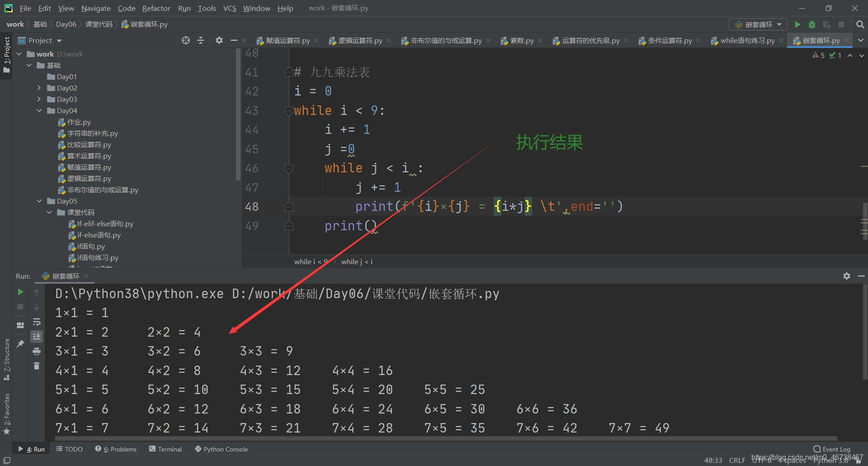Stop the process via top toolbar stop icon

point(841,24)
